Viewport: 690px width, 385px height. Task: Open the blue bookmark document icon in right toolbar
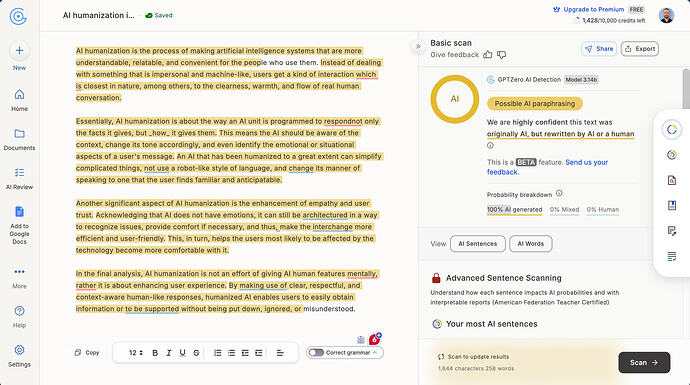[x=672, y=205]
